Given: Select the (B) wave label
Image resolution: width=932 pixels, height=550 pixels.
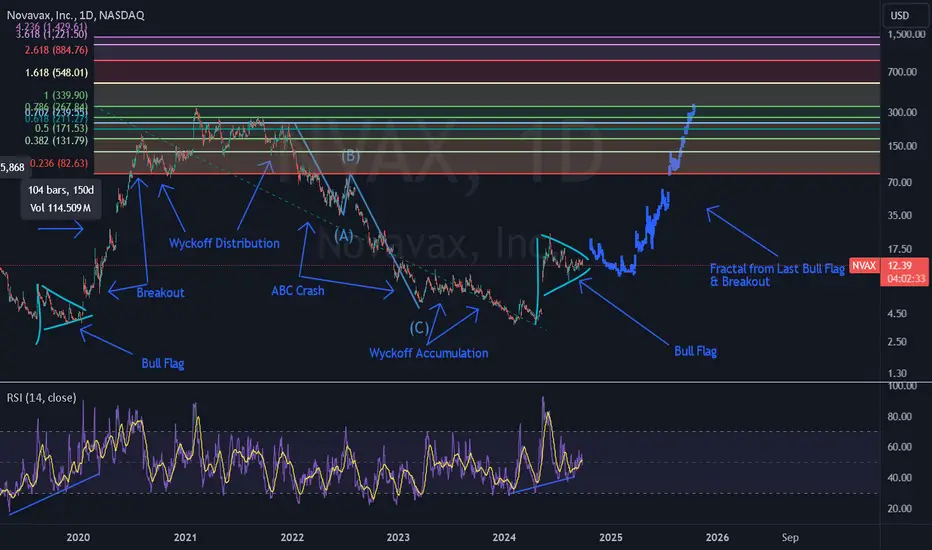Looking at the screenshot, I should coord(350,156).
